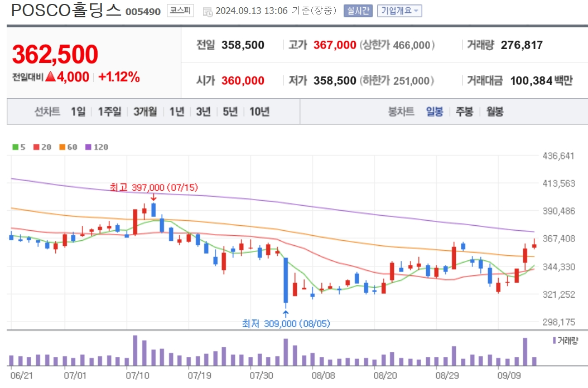Image resolution: width=588 pixels, height=388 pixels.
Task: Click the 상한가 466,000 text
Action: (397, 45)
